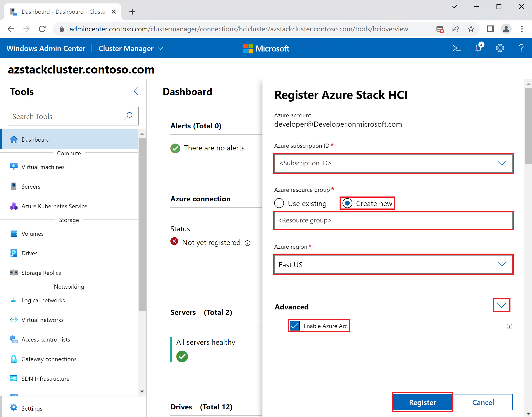Select the Use existing radio button

[279, 203]
